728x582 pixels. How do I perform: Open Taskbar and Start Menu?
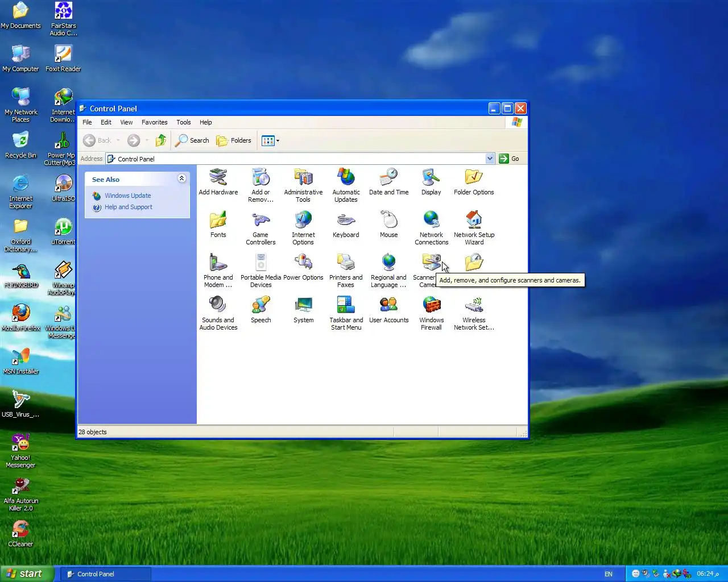tap(346, 313)
